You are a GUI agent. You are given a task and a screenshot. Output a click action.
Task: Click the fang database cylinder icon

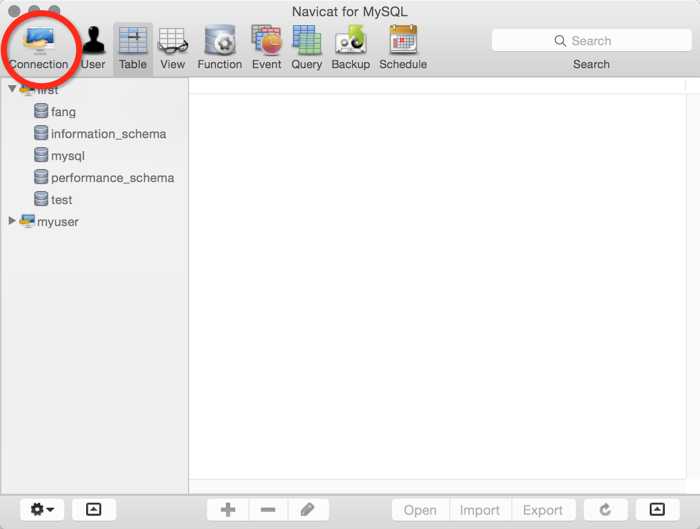41,111
